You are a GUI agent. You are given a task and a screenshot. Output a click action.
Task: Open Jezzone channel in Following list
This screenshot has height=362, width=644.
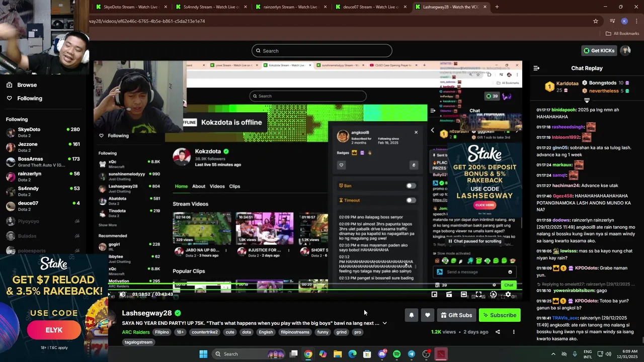(43, 147)
